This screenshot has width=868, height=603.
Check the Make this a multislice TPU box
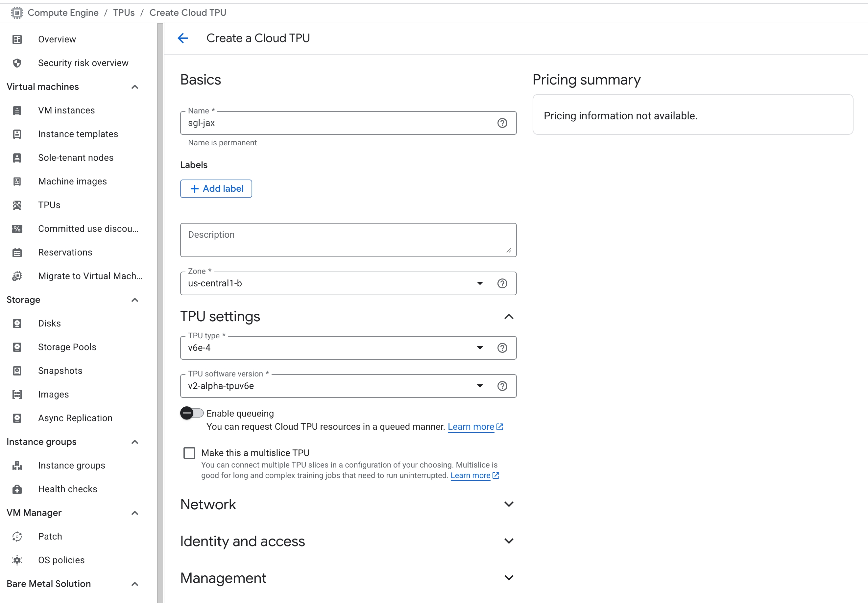pos(189,453)
